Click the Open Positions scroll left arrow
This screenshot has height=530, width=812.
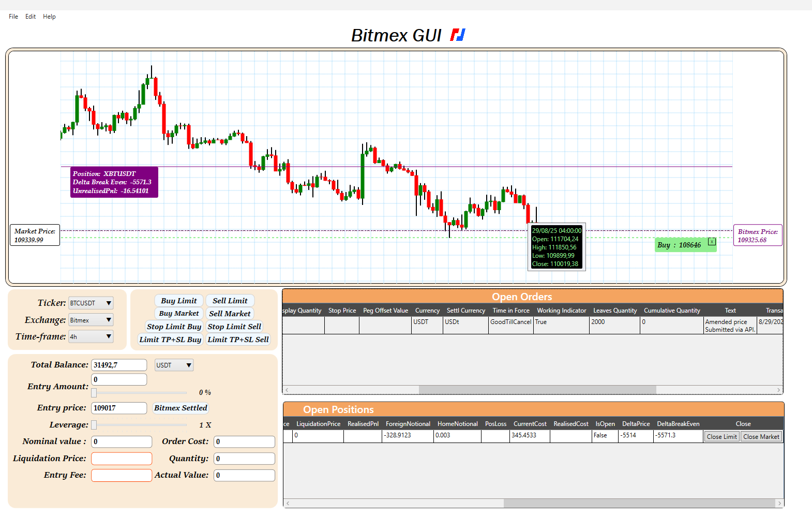tap(288, 503)
